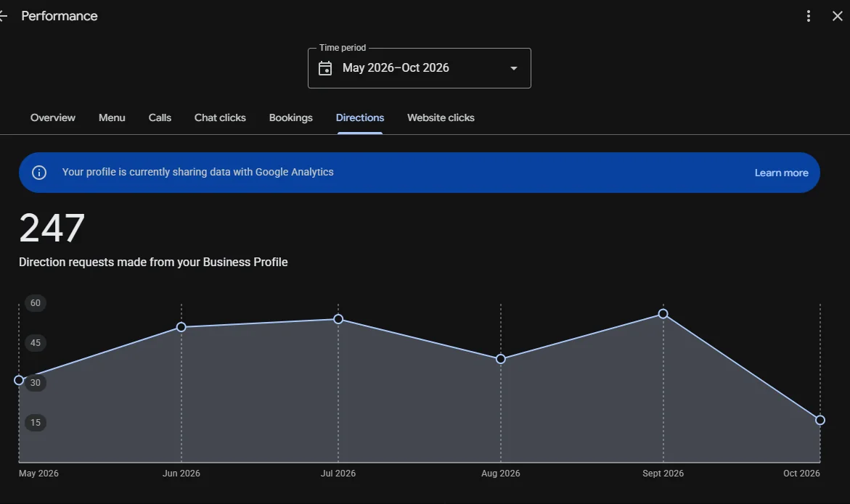Image resolution: width=850 pixels, height=504 pixels.
Task: Select the May 2026 data point
Action: point(19,381)
